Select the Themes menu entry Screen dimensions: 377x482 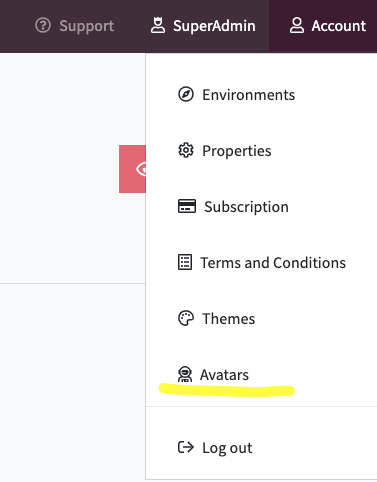point(261,318)
